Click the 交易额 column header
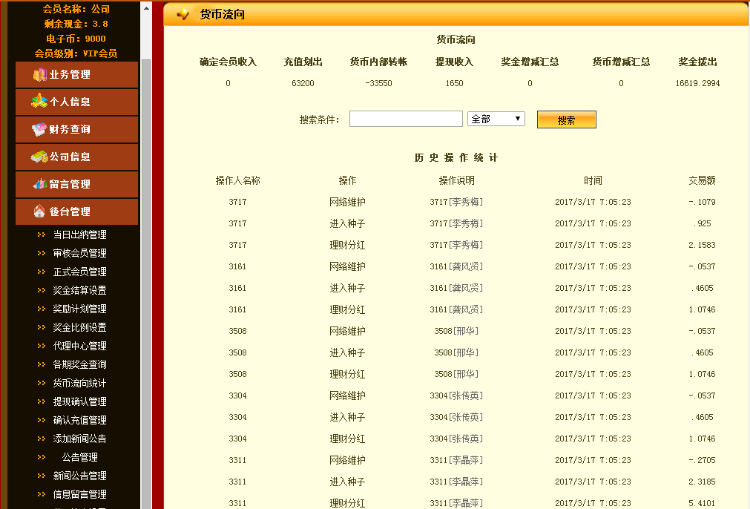 702,181
